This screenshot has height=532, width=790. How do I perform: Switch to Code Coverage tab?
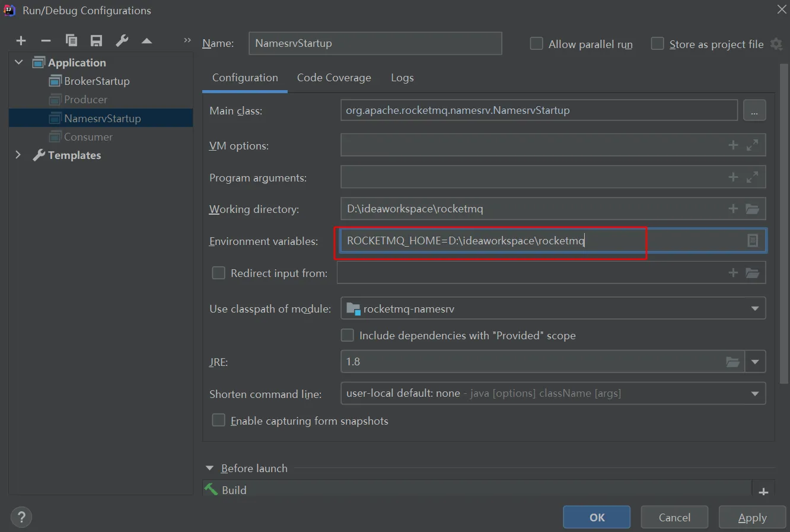(x=334, y=78)
